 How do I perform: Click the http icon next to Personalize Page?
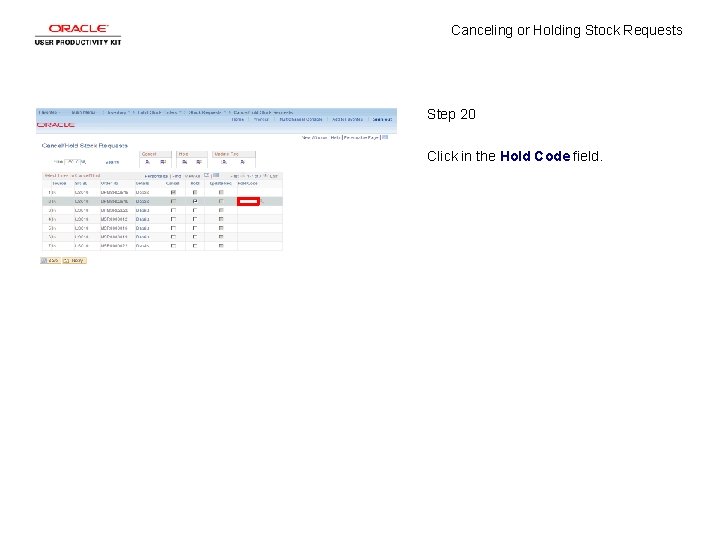385,137
